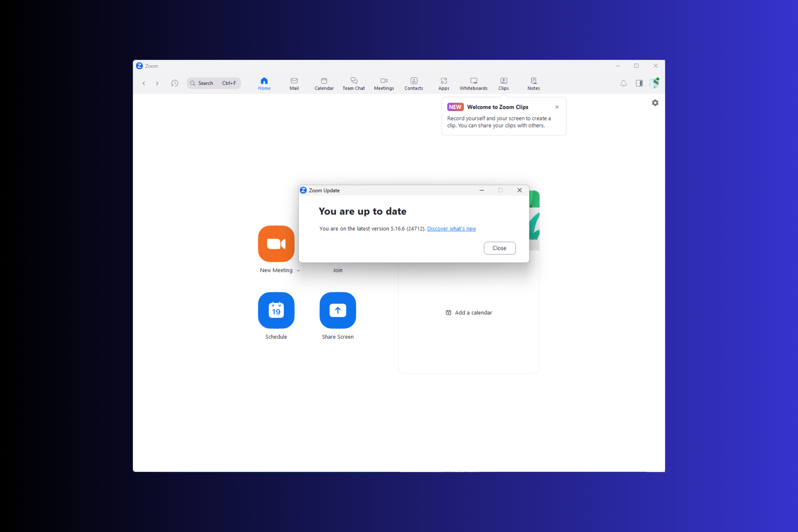Navigate to Calendar view
The image size is (798, 532).
(x=324, y=83)
